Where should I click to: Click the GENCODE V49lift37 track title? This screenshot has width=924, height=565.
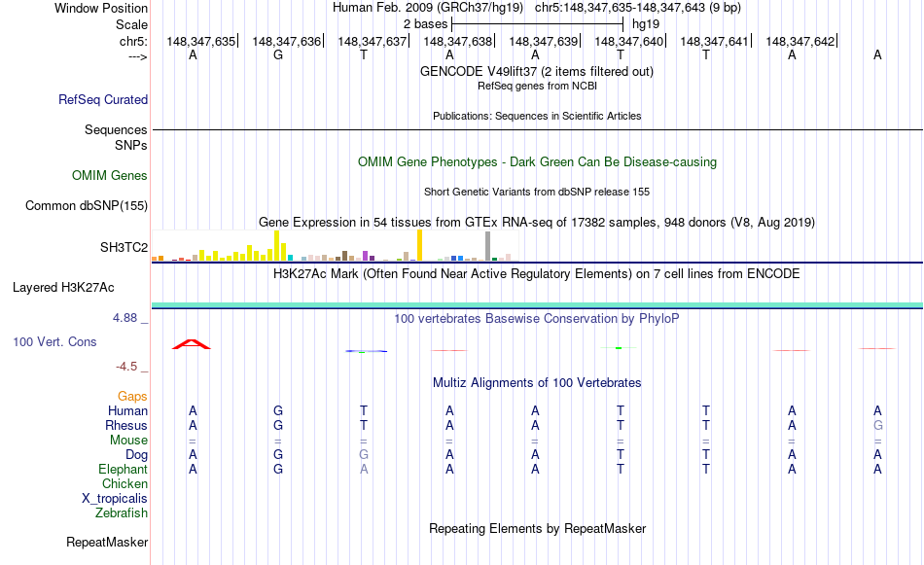pos(536,71)
